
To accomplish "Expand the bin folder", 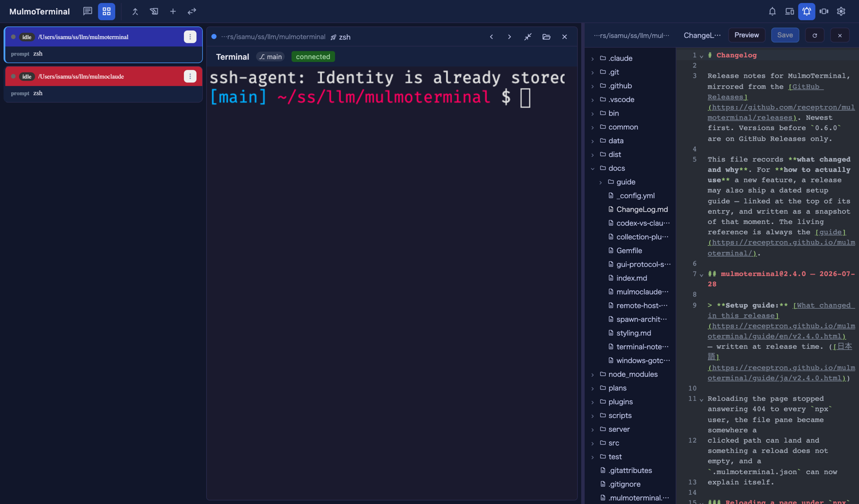I will coord(631,113).
